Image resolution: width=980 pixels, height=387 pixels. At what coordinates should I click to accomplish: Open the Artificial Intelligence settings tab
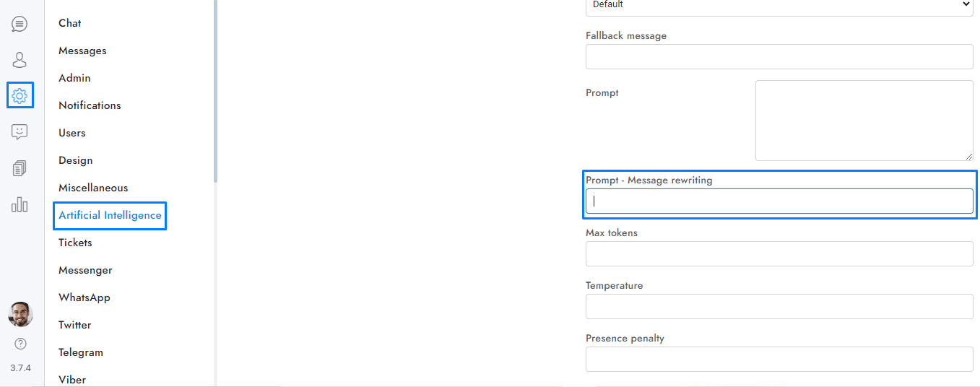tap(110, 215)
